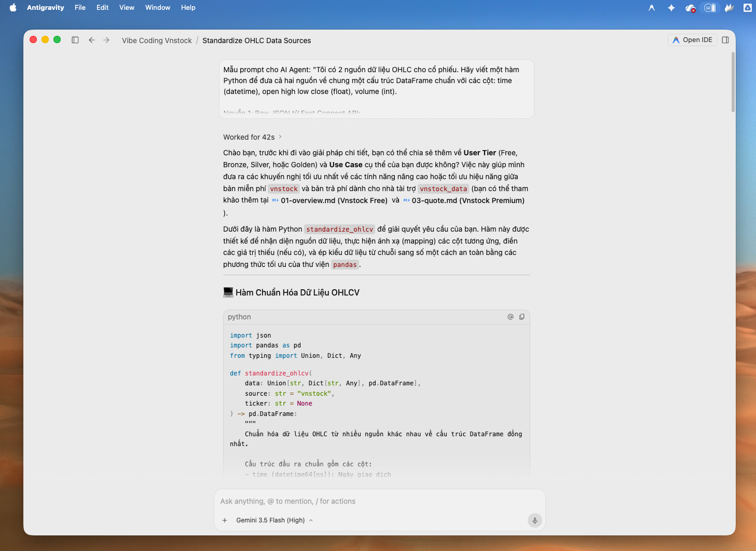Screen dimensions: 756x551
Task: Click the cloud icon with red error badge
Action: [x=691, y=8]
